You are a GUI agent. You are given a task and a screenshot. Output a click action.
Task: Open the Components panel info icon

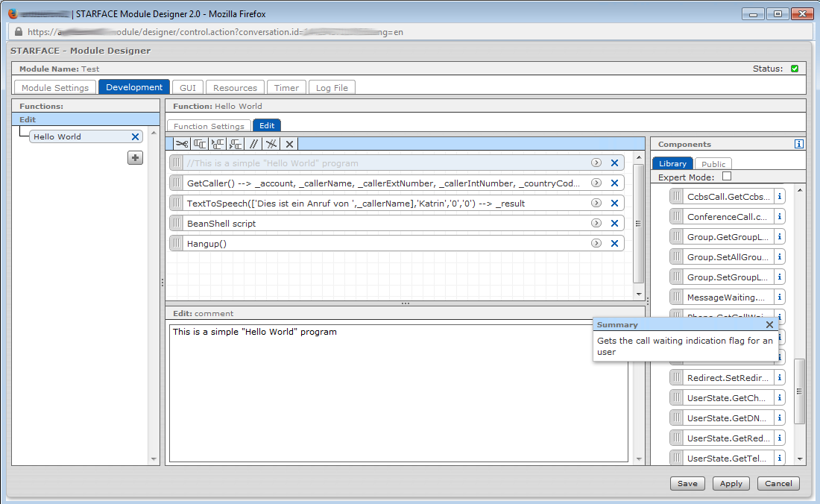coord(799,144)
